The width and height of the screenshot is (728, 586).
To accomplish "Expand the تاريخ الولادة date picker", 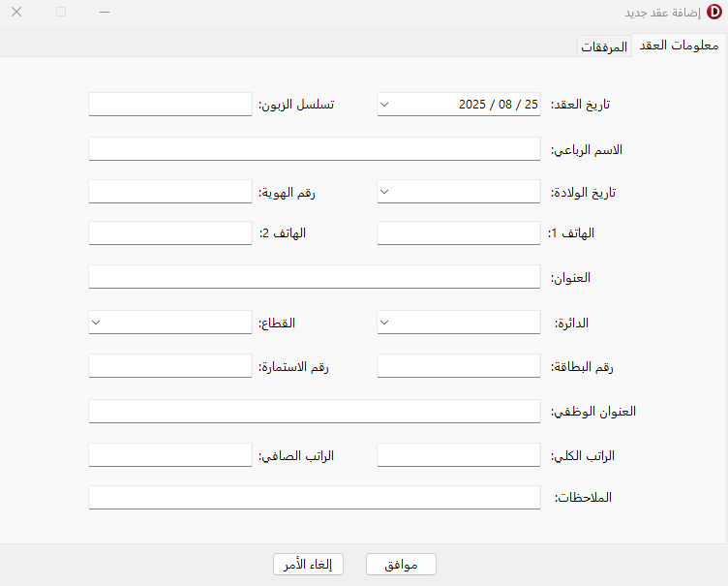I will point(384,192).
